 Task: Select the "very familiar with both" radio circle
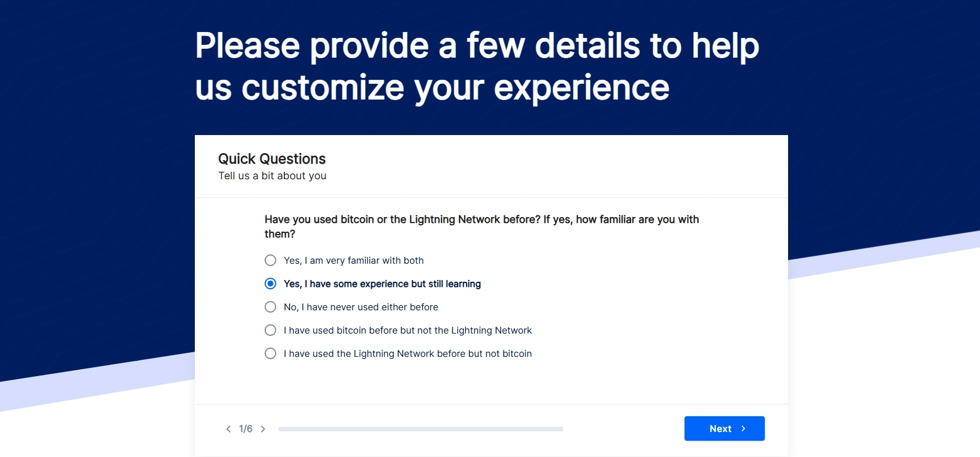270,260
